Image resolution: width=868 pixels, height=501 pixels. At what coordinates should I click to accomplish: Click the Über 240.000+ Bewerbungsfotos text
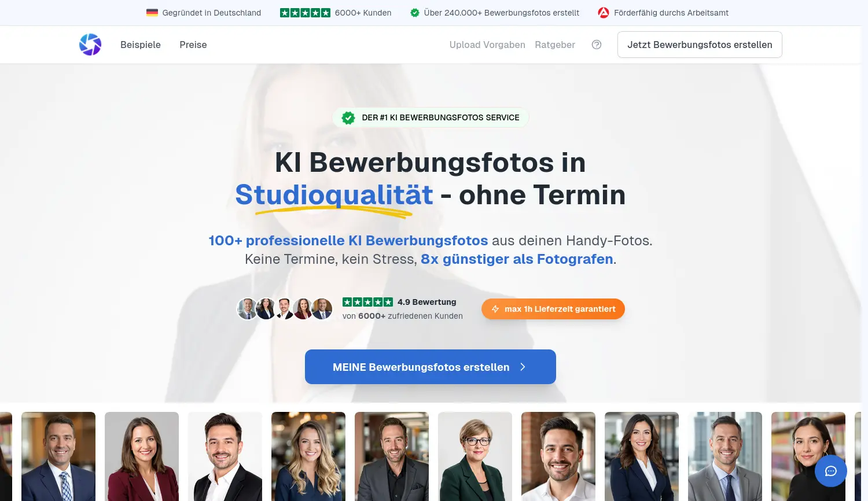(501, 13)
